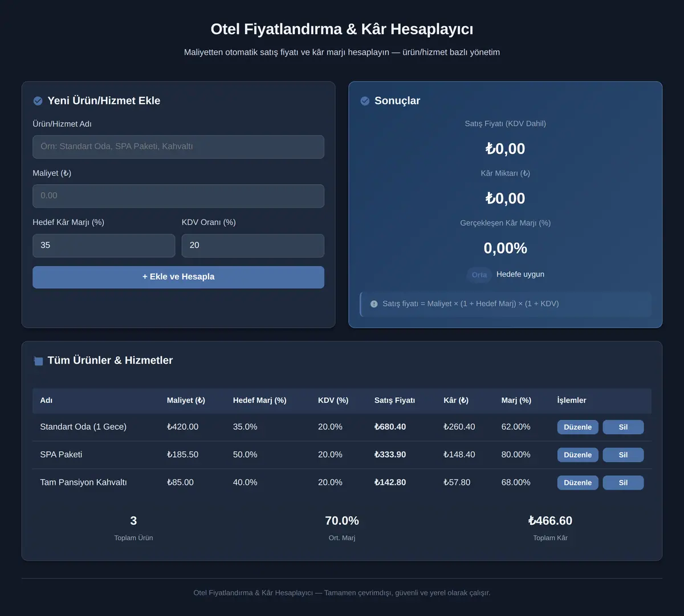
Task: Click the Hedef Kâr Marjı field showing 35
Action: (x=104, y=245)
